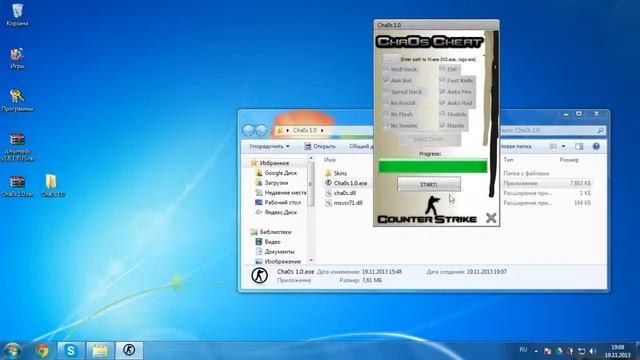The image size is (640, 360).
Task: Toggle the Aim Bot checkbox
Action: 387,81
